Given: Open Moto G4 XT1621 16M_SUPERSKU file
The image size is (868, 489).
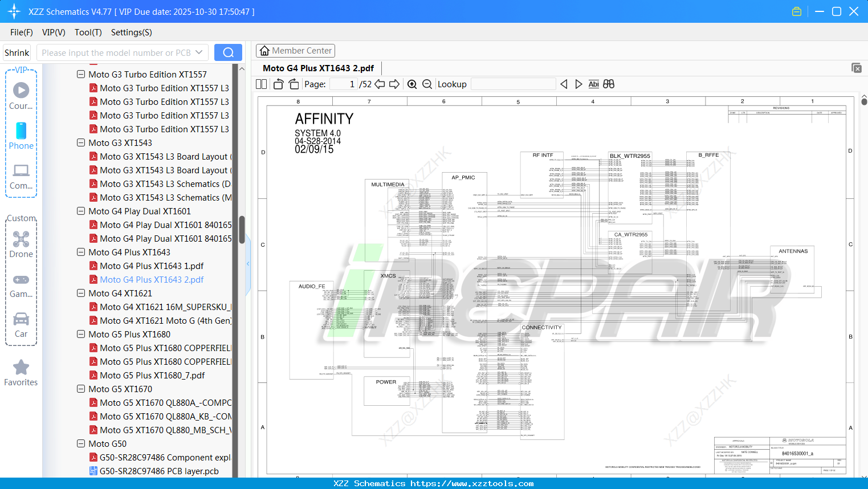Looking at the screenshot, I should [160, 307].
